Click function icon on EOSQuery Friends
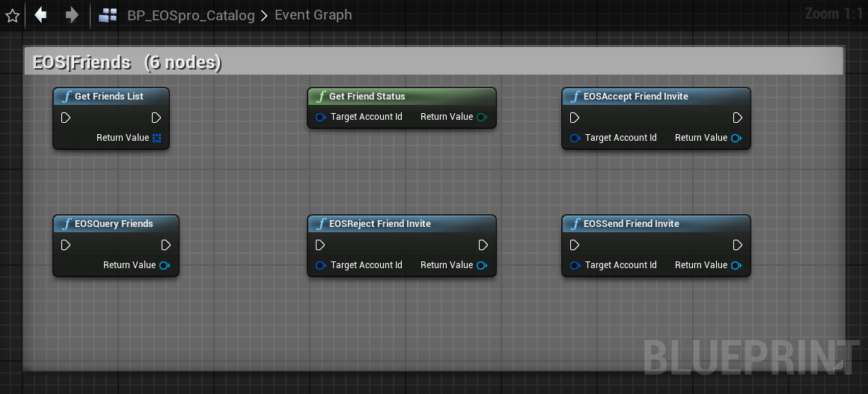This screenshot has height=394, width=868. [67, 225]
